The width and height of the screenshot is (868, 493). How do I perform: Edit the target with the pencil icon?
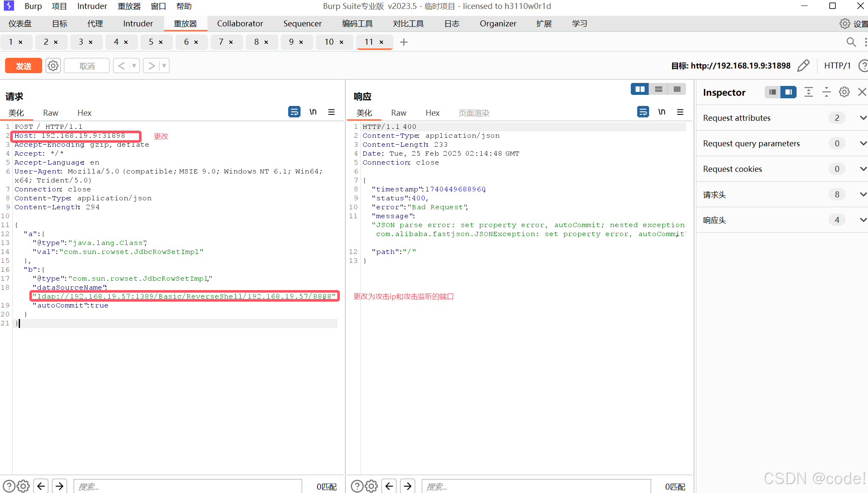[x=803, y=66]
